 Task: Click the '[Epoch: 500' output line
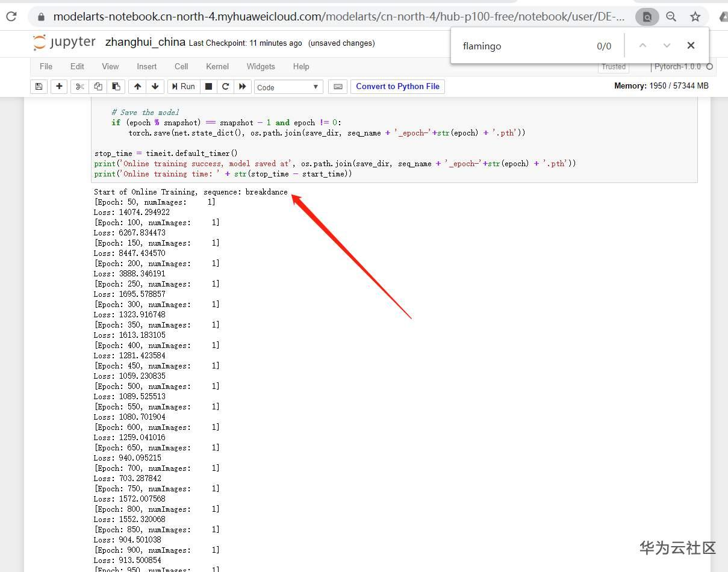point(157,387)
